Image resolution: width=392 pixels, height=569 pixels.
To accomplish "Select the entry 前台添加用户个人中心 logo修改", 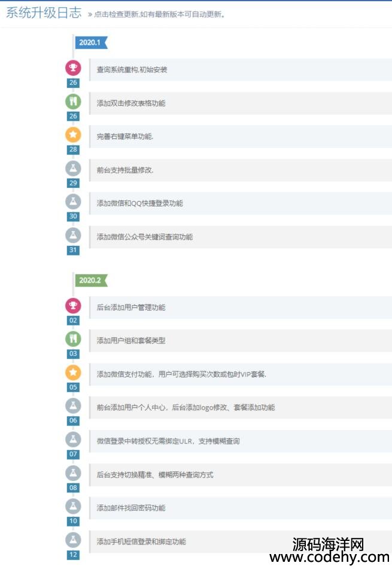I will point(240,407).
